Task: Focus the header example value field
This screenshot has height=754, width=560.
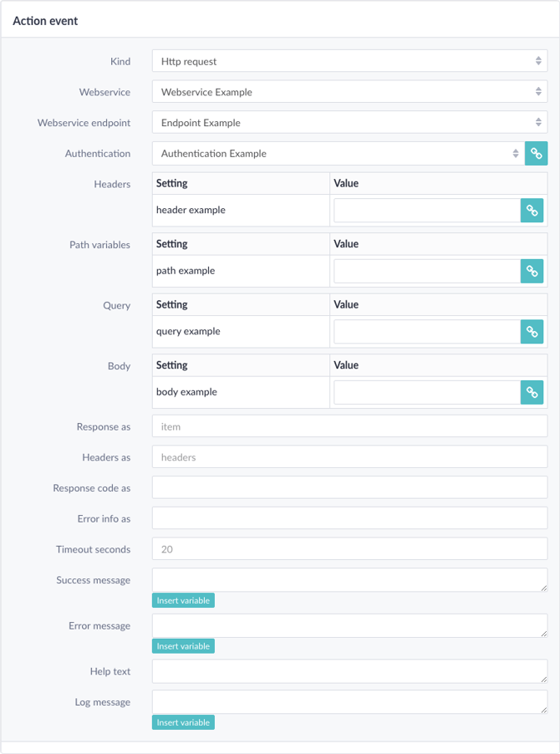Action: [x=427, y=210]
